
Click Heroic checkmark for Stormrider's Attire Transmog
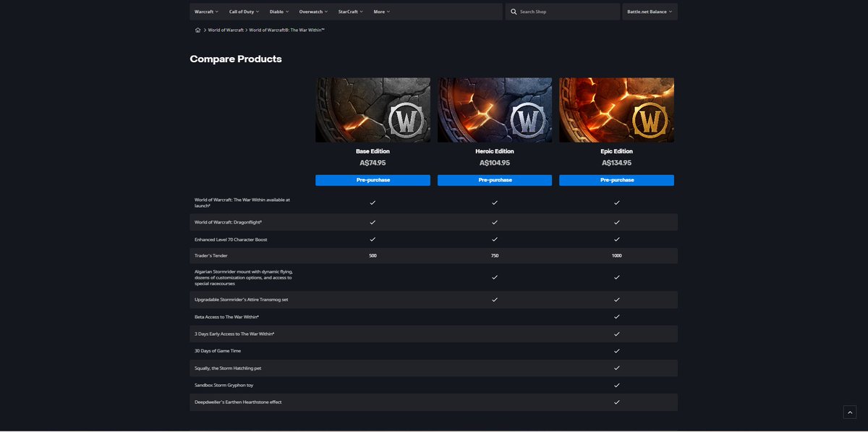click(x=495, y=300)
